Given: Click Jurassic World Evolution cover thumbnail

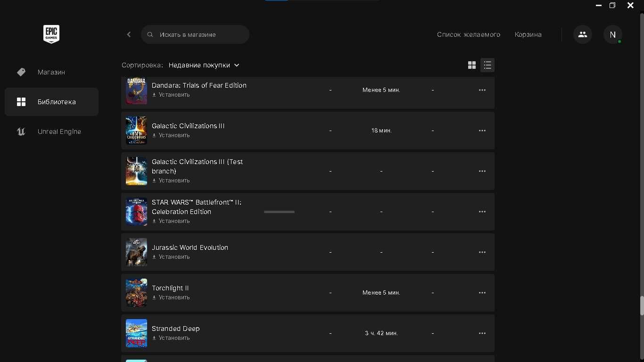Looking at the screenshot, I should point(136,252).
